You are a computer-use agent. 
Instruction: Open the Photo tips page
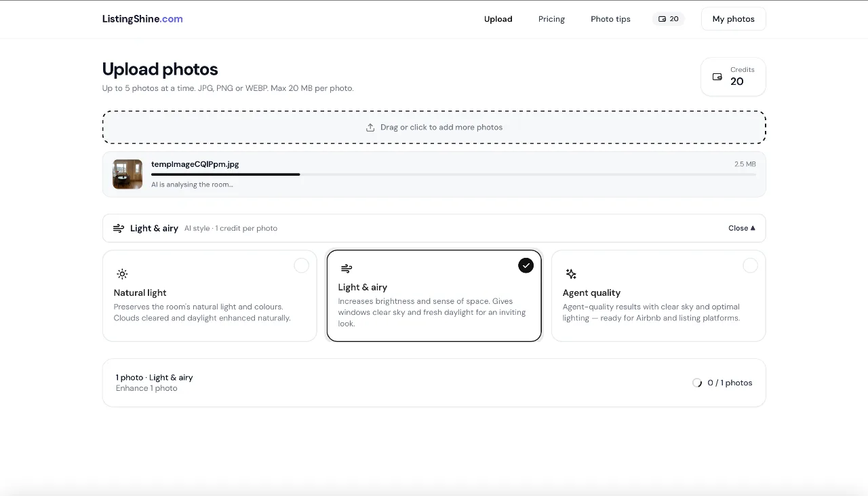click(610, 19)
